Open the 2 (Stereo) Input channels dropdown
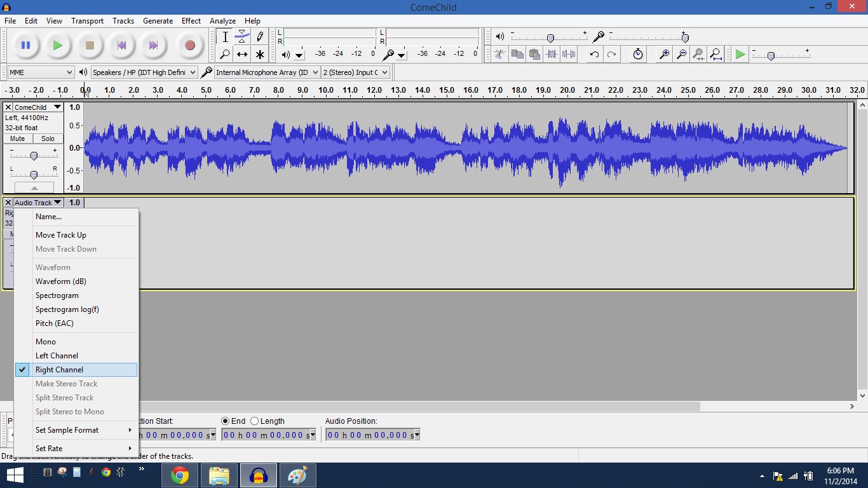 pos(355,72)
